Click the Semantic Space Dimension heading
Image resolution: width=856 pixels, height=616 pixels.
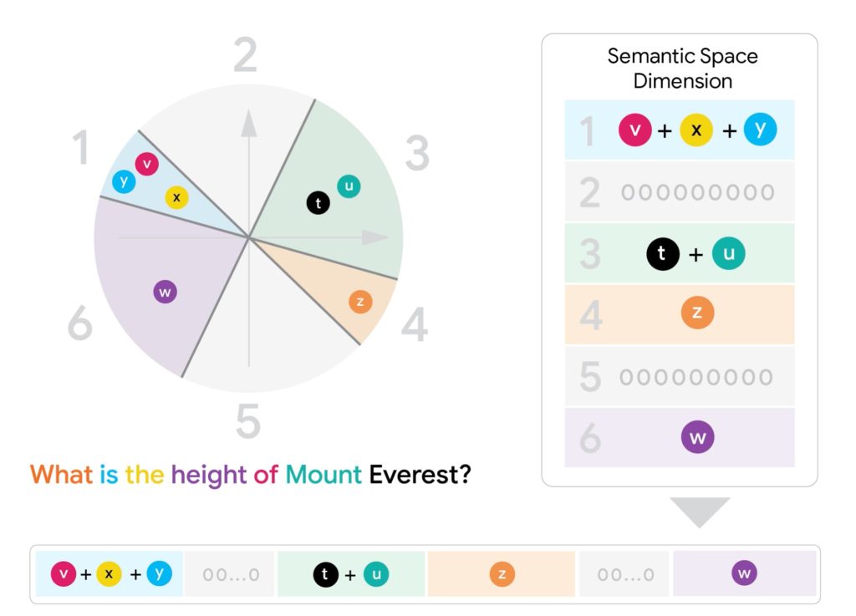click(682, 69)
